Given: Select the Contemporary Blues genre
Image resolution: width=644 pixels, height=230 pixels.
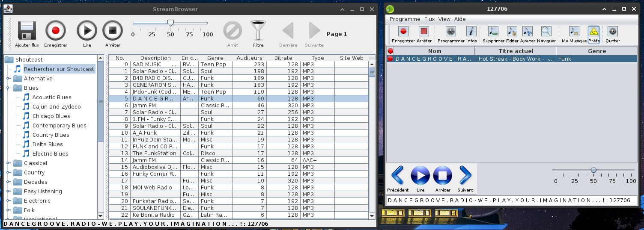Looking at the screenshot, I should coord(60,126).
